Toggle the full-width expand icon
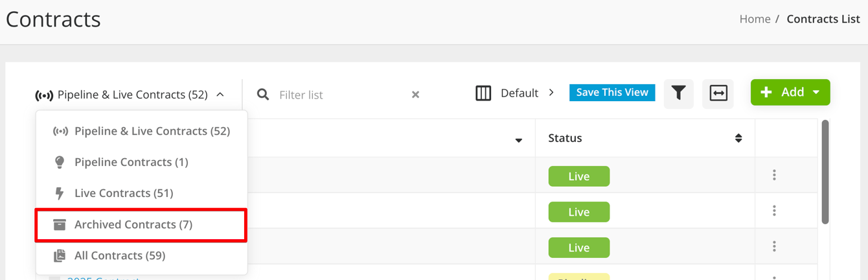Viewport: 868px width, 280px height. (718, 93)
